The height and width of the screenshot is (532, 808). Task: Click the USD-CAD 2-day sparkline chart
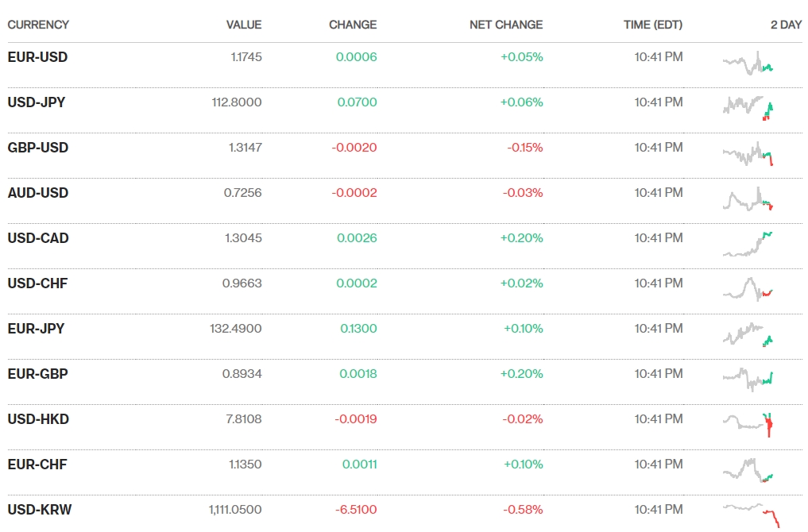(x=748, y=244)
